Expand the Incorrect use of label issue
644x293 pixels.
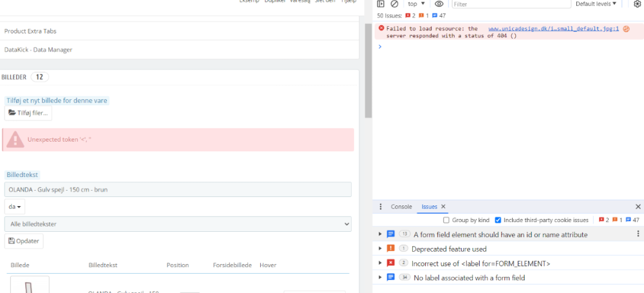(x=381, y=263)
